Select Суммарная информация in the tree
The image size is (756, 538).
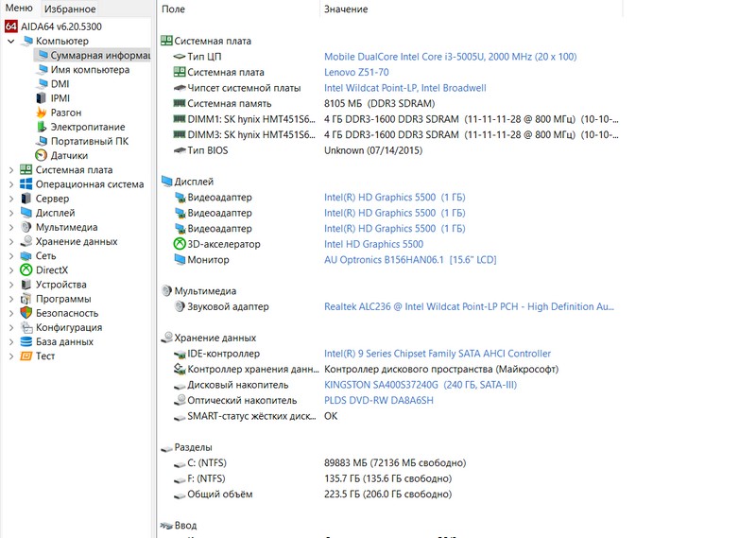tap(99, 56)
